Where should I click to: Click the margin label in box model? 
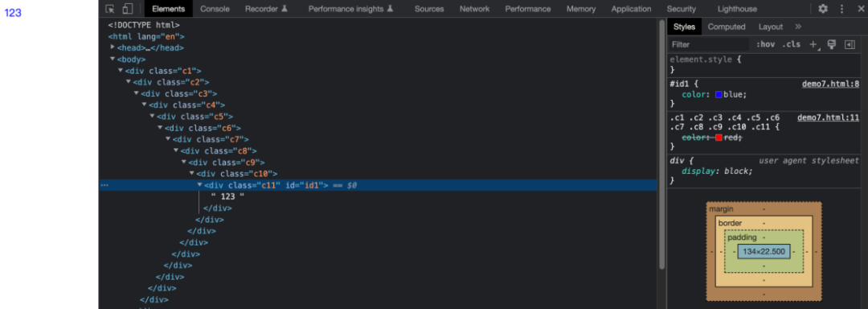721,208
